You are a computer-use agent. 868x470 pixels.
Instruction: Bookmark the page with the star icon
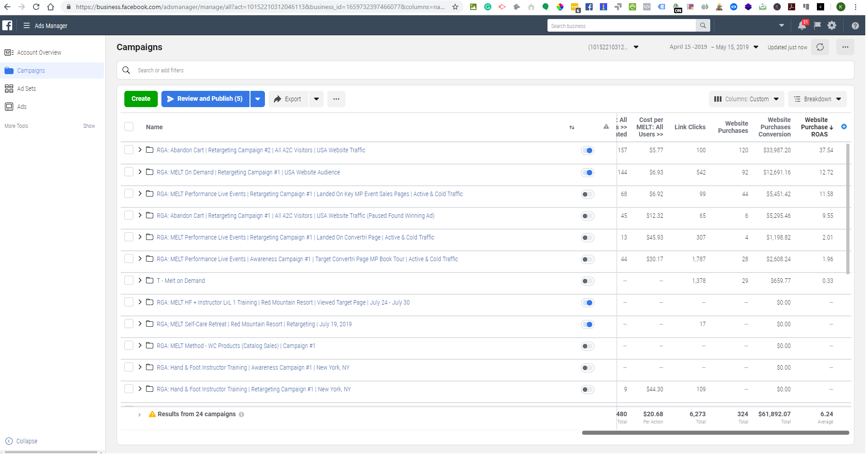[x=455, y=7]
